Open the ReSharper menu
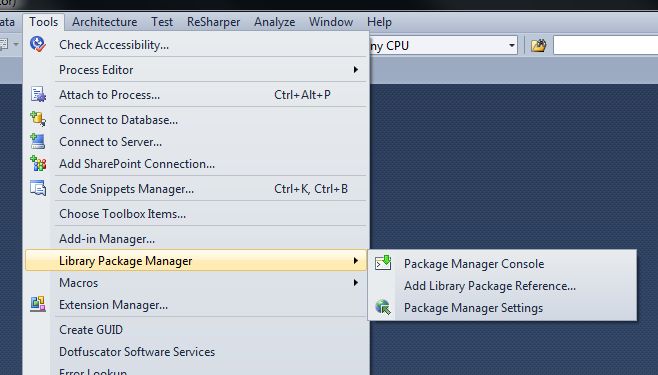658x375 pixels. pos(213,22)
